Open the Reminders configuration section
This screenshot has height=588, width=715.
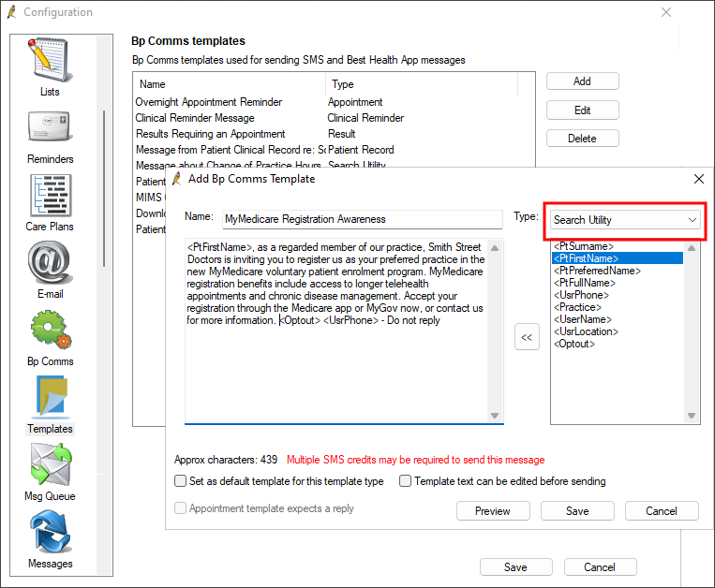pyautogui.click(x=50, y=137)
